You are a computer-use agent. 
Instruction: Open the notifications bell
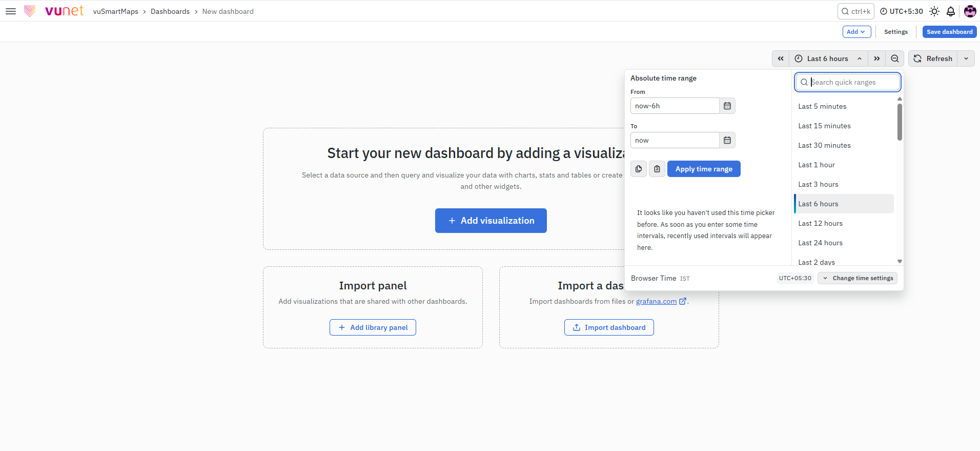coord(951,11)
